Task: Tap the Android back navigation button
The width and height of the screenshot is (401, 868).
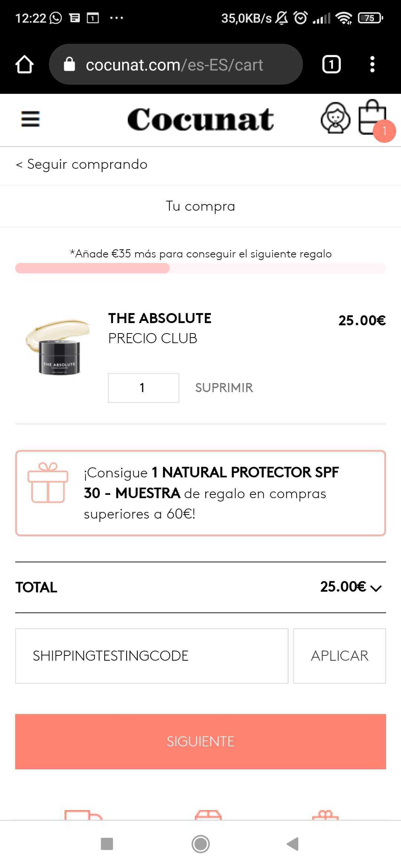Action: [x=293, y=844]
